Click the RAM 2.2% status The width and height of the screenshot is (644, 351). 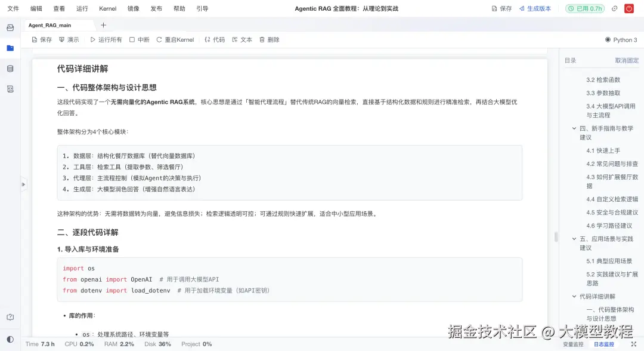119,344
